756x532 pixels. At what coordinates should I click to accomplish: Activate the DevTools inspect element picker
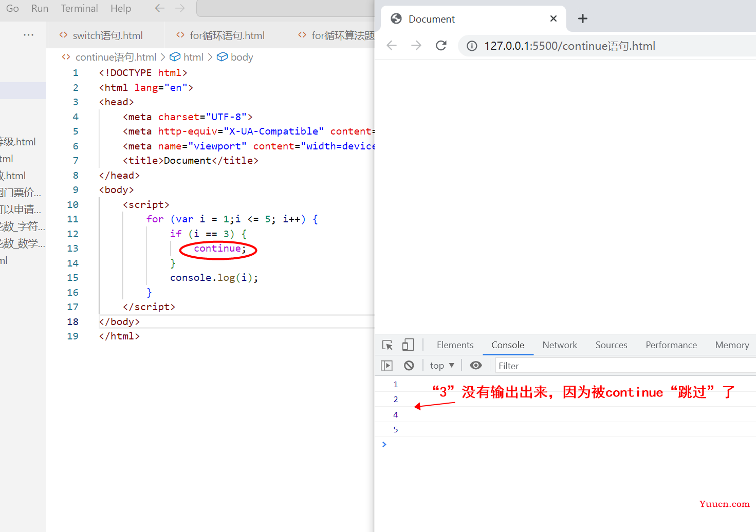pos(388,345)
